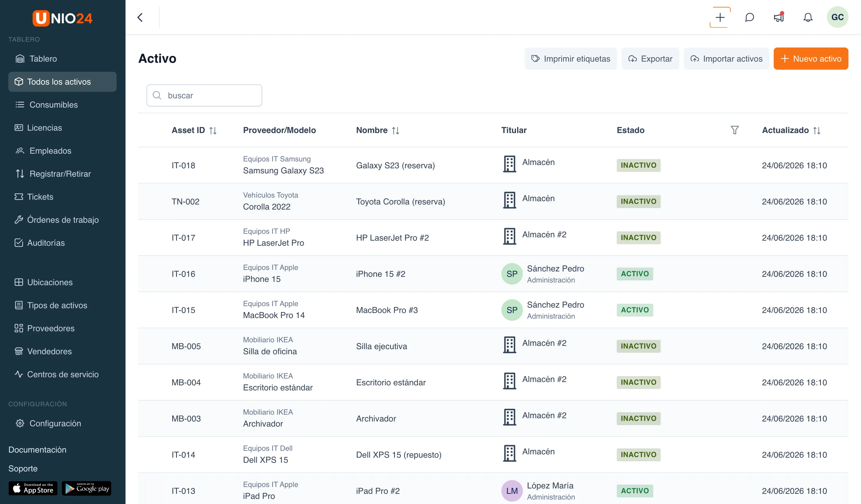Sort the table by Actualizado column
This screenshot has height=504, width=861.
click(816, 131)
